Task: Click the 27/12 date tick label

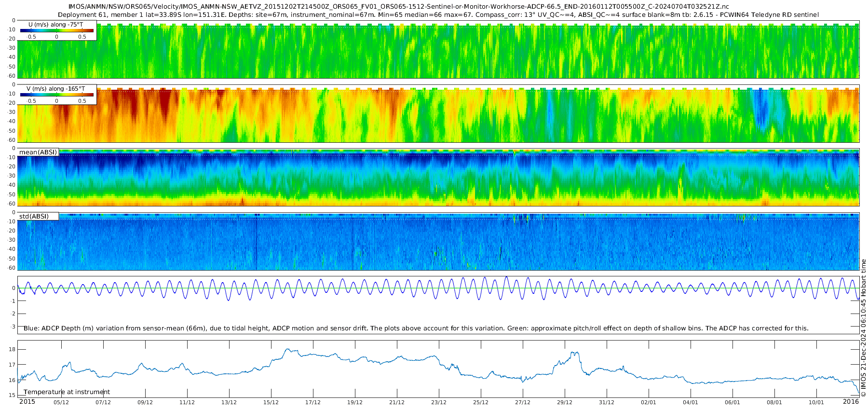Action: click(523, 402)
